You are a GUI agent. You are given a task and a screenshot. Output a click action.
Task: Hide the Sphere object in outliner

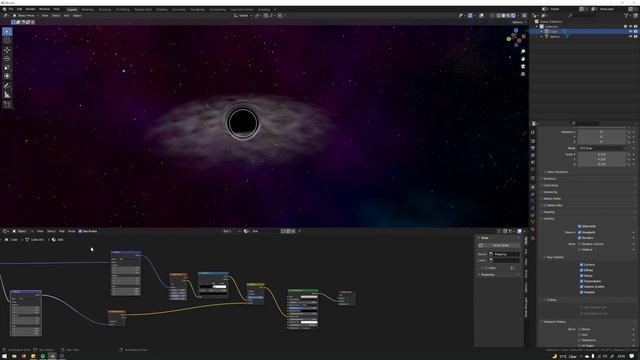[x=631, y=36]
